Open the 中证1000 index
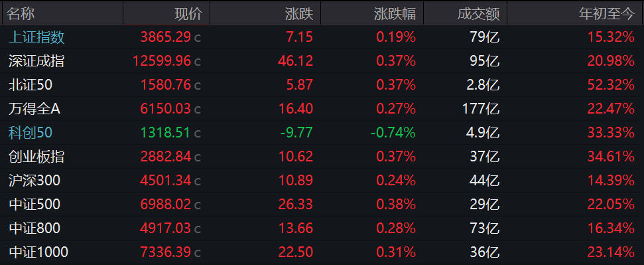 pyautogui.click(x=38, y=252)
